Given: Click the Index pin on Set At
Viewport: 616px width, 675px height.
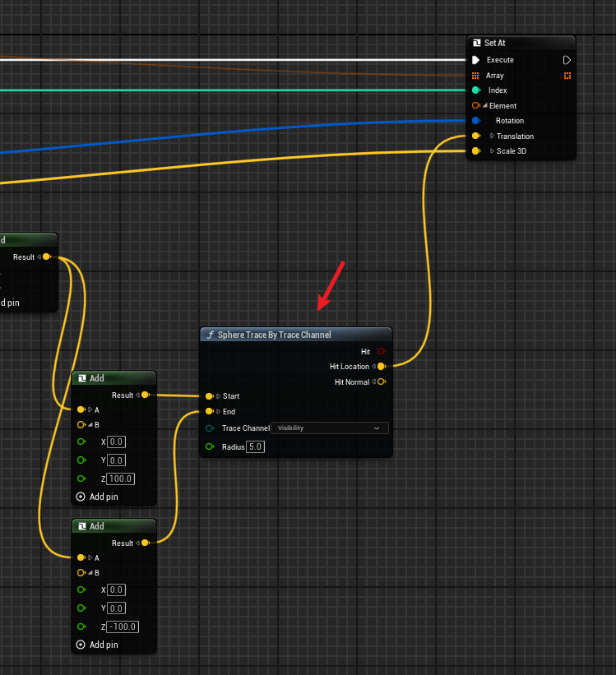Looking at the screenshot, I should [476, 90].
